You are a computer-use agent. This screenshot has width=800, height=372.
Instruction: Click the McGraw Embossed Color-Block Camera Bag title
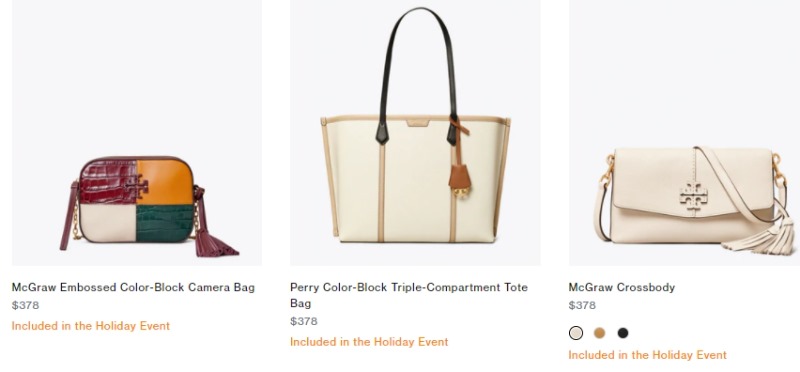click(x=133, y=287)
